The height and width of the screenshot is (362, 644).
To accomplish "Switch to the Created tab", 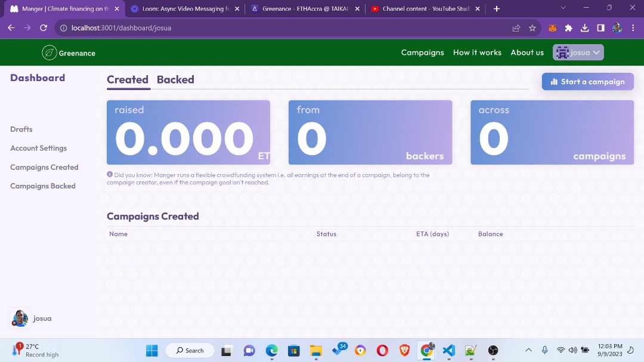I will (128, 80).
